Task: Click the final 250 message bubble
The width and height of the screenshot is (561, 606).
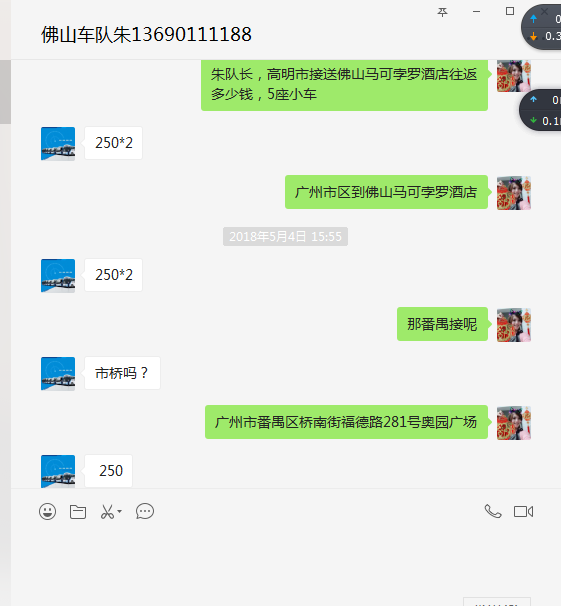Action: (x=109, y=471)
